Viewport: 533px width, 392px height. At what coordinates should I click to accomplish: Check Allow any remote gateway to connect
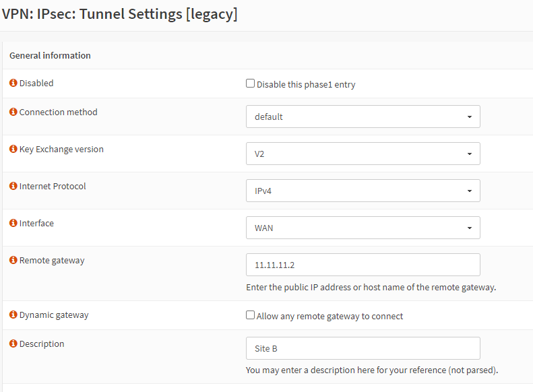[x=251, y=315]
